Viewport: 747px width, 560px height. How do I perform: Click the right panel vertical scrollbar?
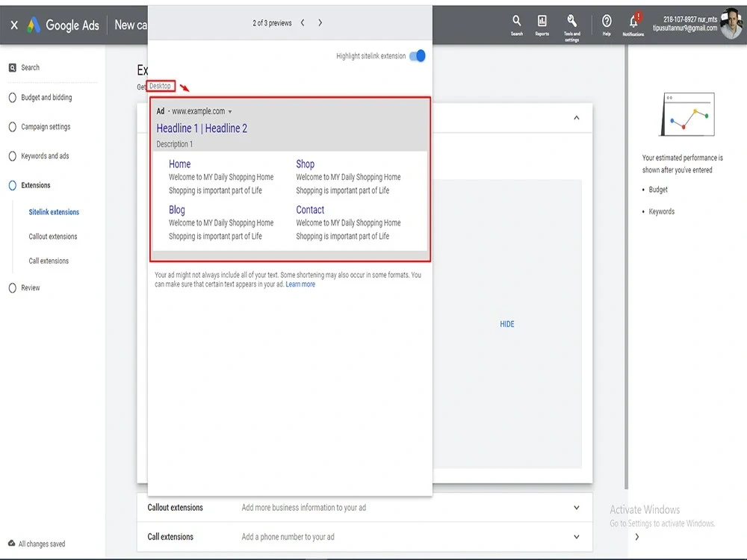(x=627, y=267)
